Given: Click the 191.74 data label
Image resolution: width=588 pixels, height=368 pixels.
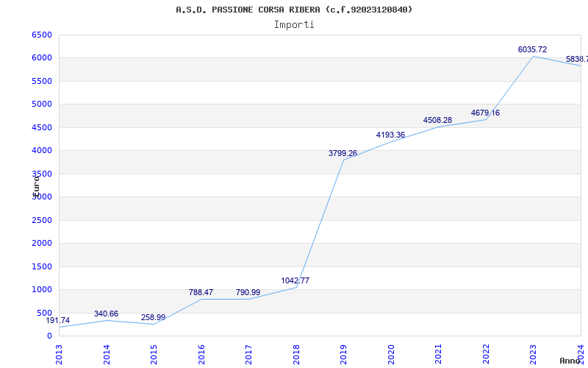Looking at the screenshot, I should coord(58,321).
